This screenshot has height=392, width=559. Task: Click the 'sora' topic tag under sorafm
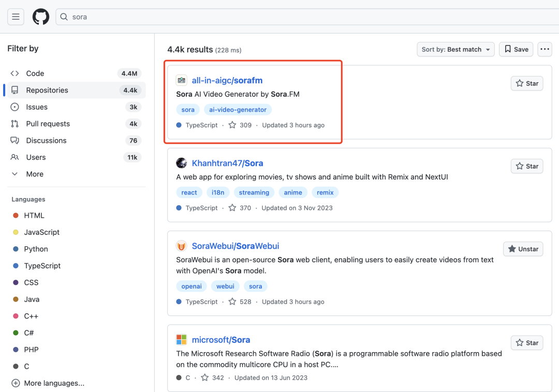188,110
